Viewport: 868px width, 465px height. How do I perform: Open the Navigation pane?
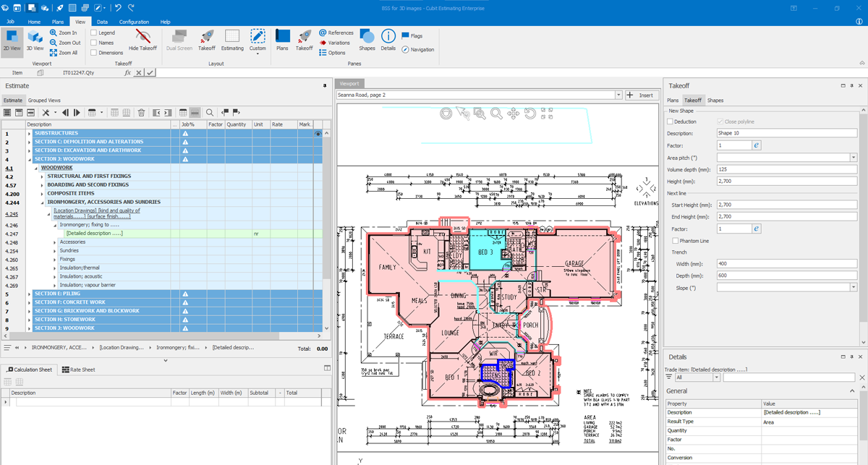tap(417, 49)
